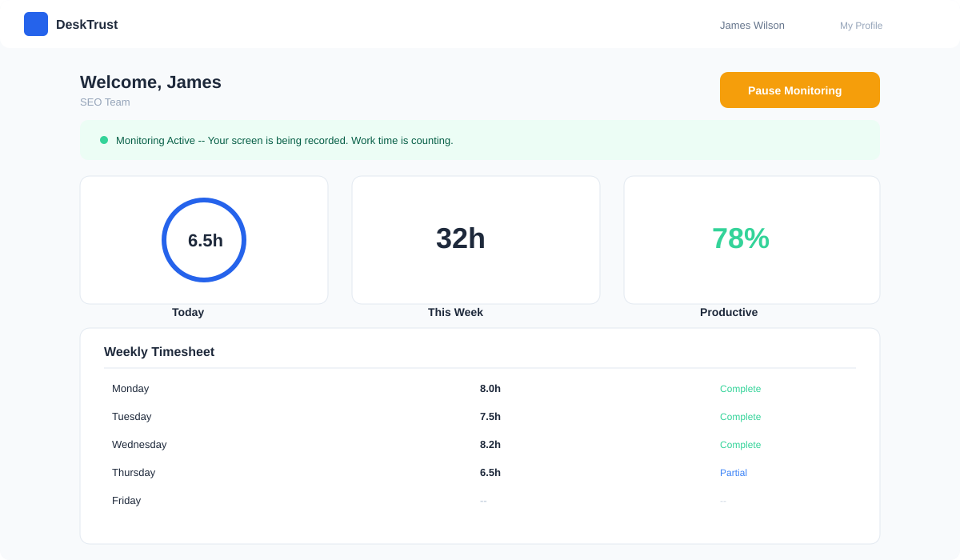Viewport: 960px width, 560px height.
Task: Click the This Week card label
Action: 455,312
